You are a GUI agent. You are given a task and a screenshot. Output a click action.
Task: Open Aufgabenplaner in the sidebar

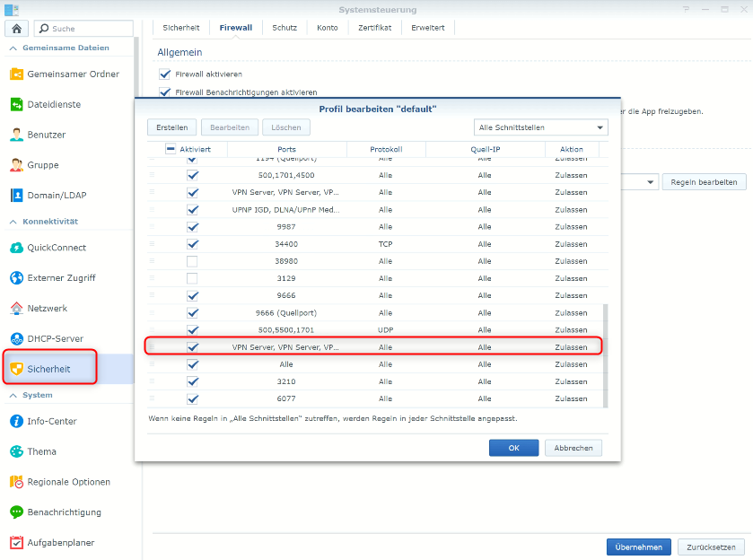click(60, 543)
